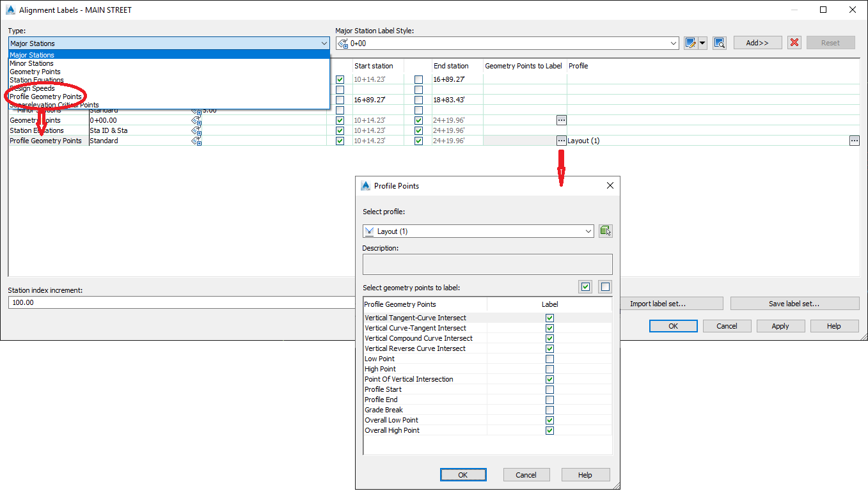Select all geometry points using checked-box icon
Image resolution: width=868 pixels, height=498 pixels.
(585, 286)
